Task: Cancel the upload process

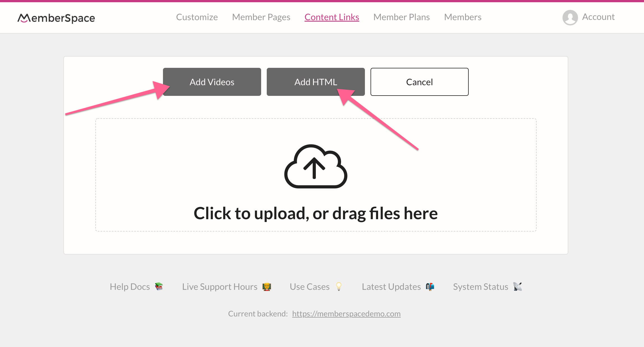Action: coord(419,82)
